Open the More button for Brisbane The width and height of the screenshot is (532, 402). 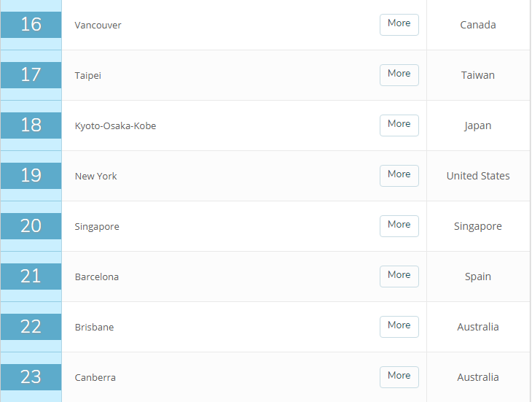coord(399,326)
